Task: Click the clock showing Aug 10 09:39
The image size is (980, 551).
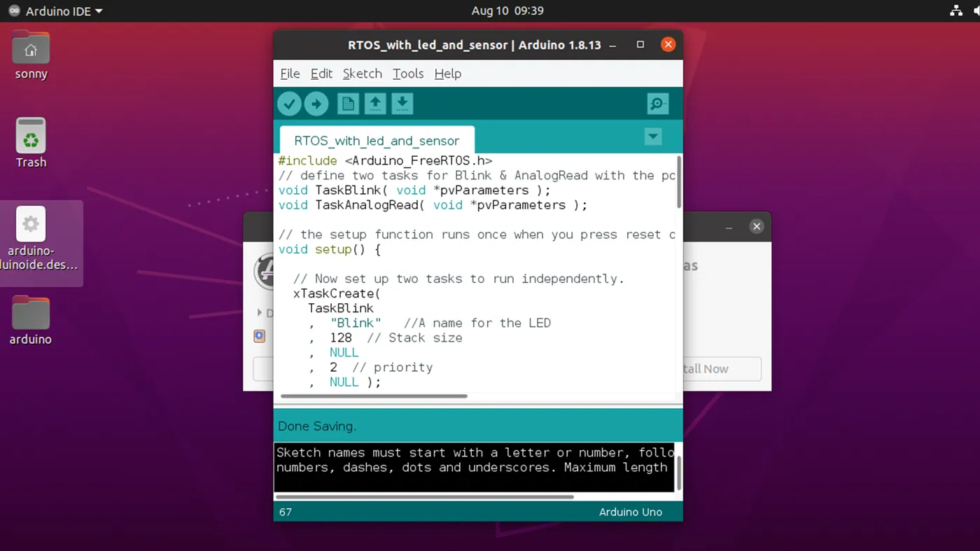Action: [507, 11]
